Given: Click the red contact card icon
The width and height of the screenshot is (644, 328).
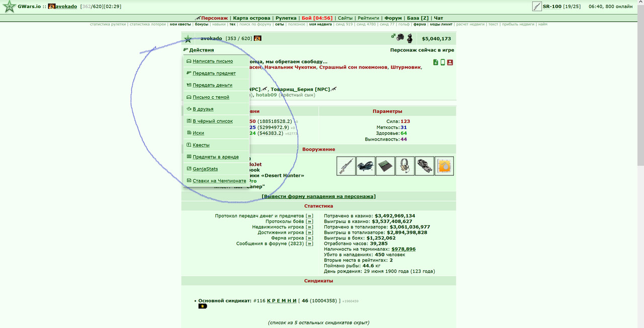Looking at the screenshot, I should pyautogui.click(x=450, y=62).
